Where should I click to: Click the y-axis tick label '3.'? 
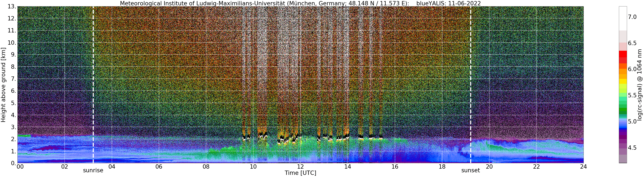14,127
